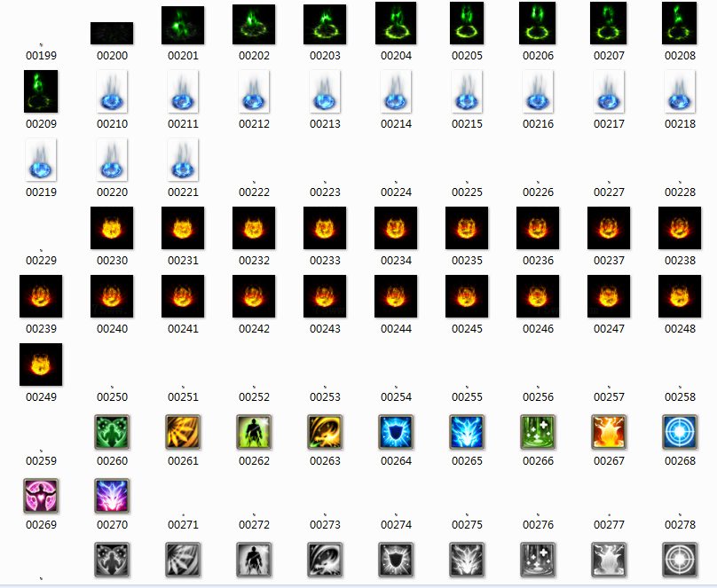Viewport: 717px width, 588px height.
Task: Open the blue frost effect thumbnail 00211
Action: [183, 92]
